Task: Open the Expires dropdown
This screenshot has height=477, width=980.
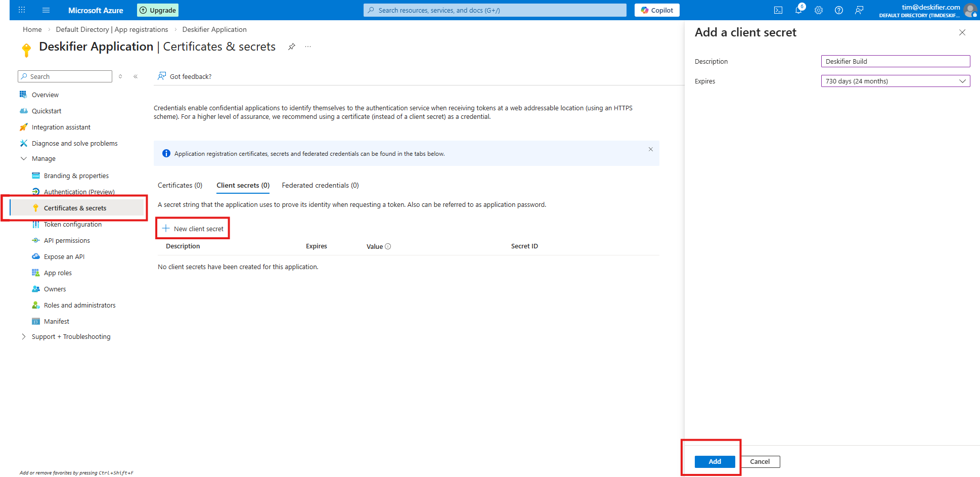Action: point(896,81)
